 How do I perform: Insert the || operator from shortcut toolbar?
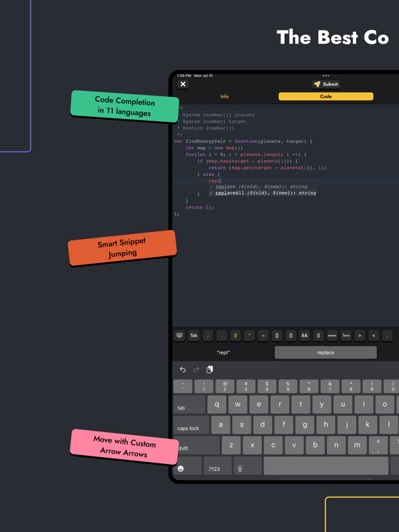click(318, 335)
